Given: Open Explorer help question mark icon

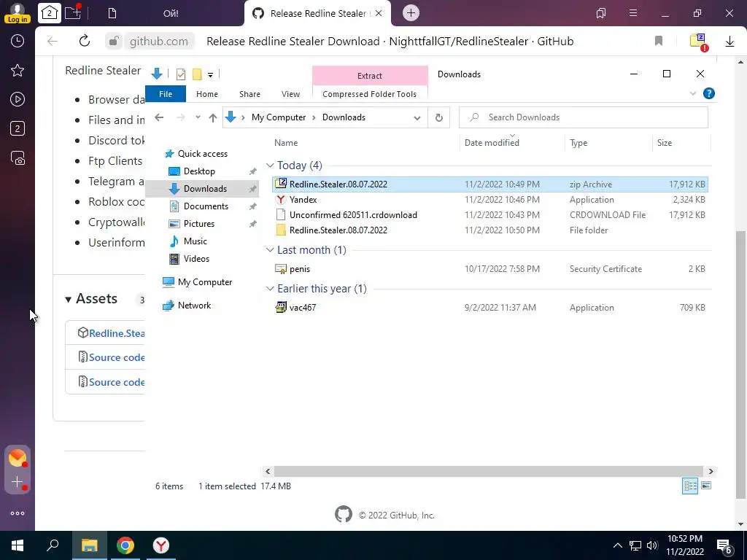Looking at the screenshot, I should tap(709, 93).
